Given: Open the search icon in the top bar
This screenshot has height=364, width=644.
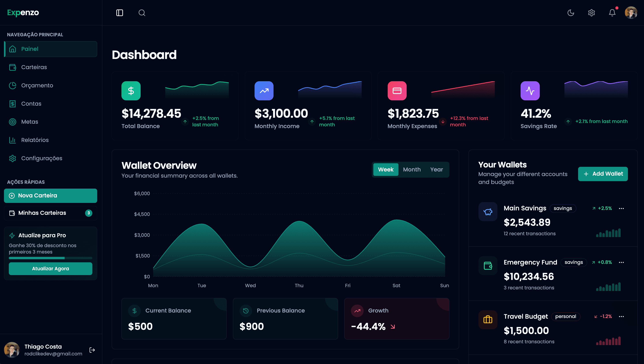Looking at the screenshot, I should [142, 13].
